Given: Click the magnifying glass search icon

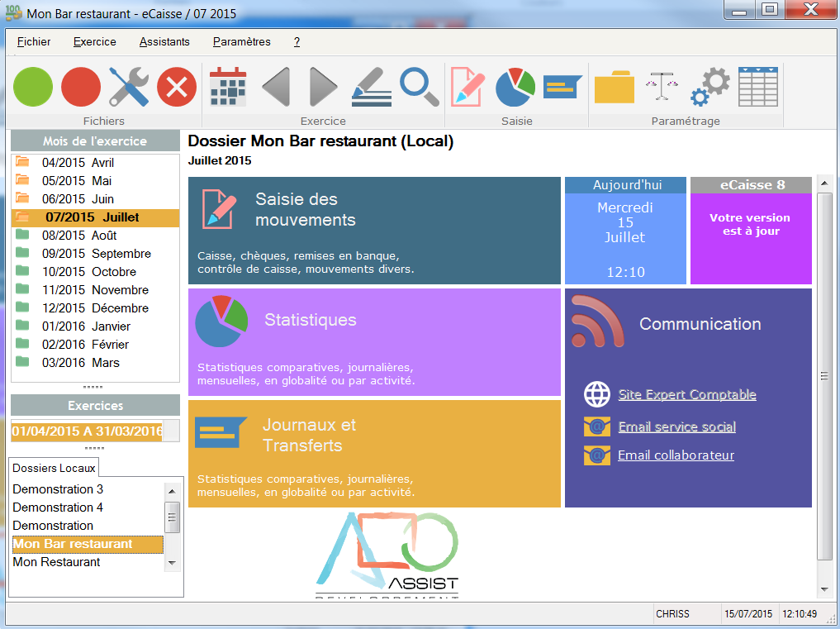Looking at the screenshot, I should [x=420, y=87].
